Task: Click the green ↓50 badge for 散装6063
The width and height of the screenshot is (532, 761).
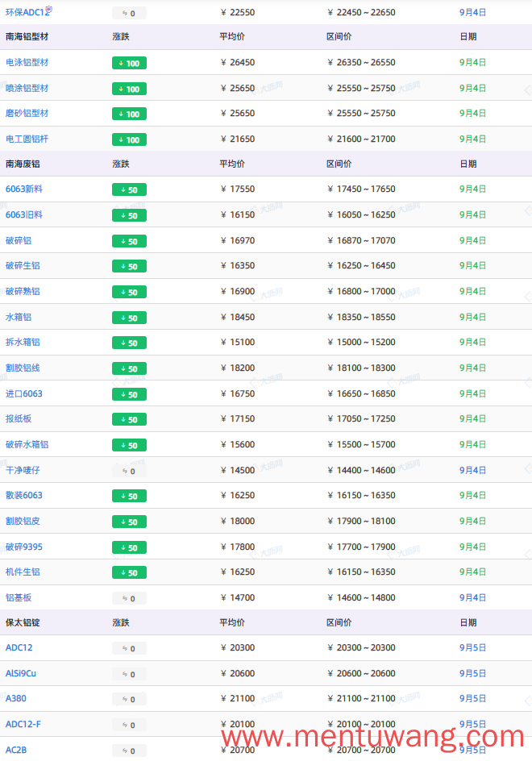Action: point(129,496)
